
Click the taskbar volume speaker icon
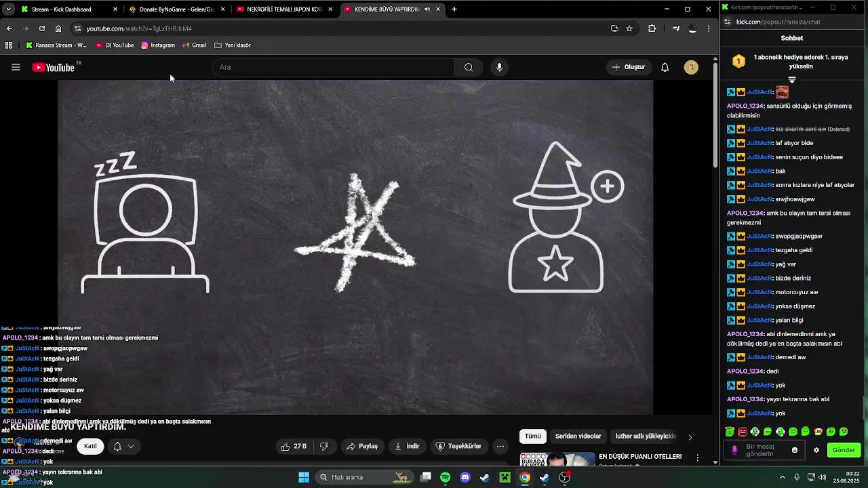(x=822, y=477)
